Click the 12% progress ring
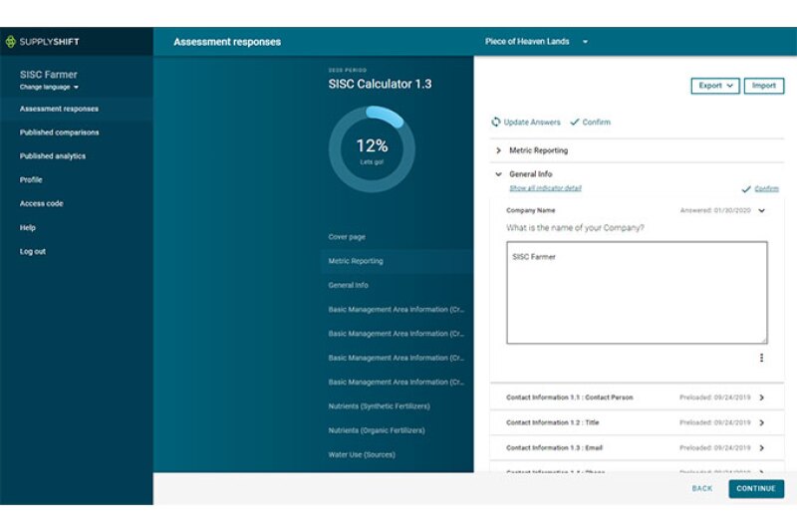This screenshot has height=532, width=797. click(x=372, y=149)
